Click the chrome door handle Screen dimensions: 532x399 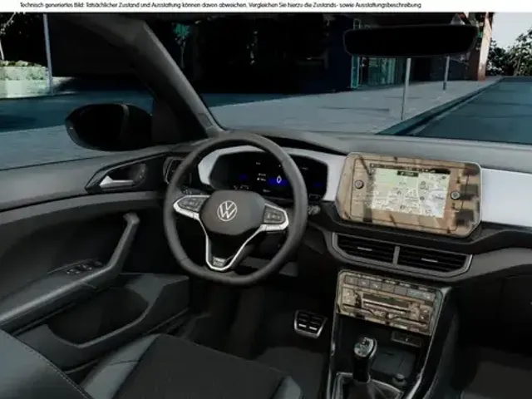[115, 180]
